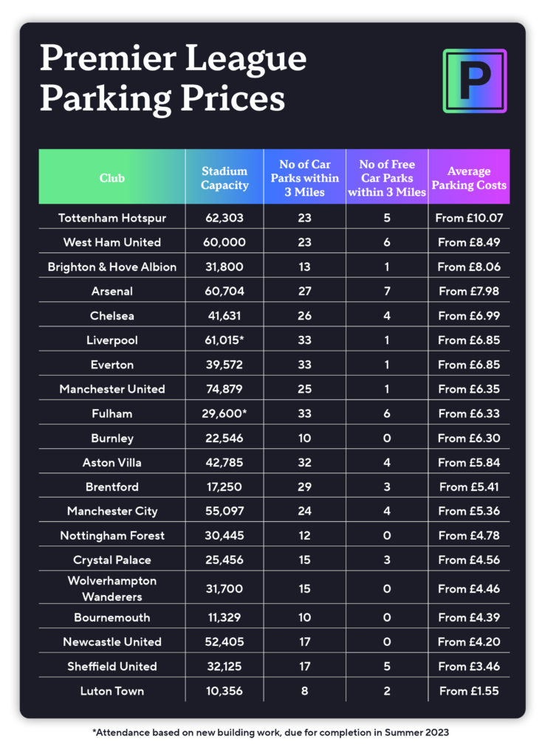This screenshot has height=756, width=542.
Task: Select the Club column header
Action: [x=112, y=178]
